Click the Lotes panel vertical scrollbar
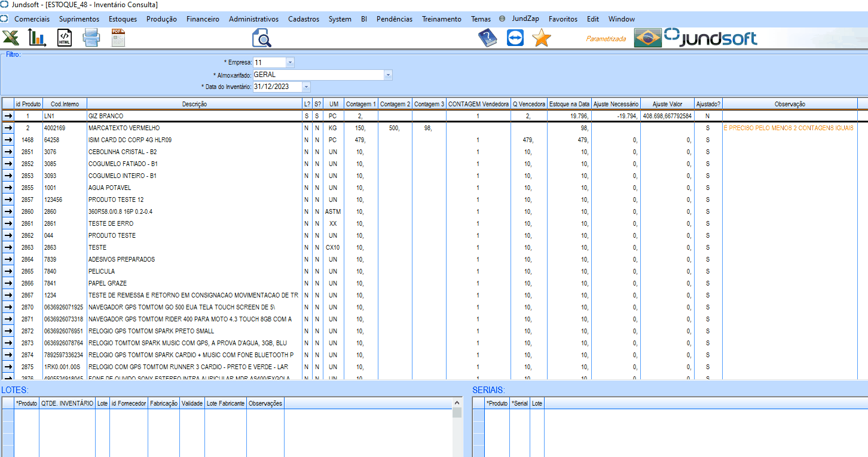This screenshot has width=868, height=457. [457, 427]
